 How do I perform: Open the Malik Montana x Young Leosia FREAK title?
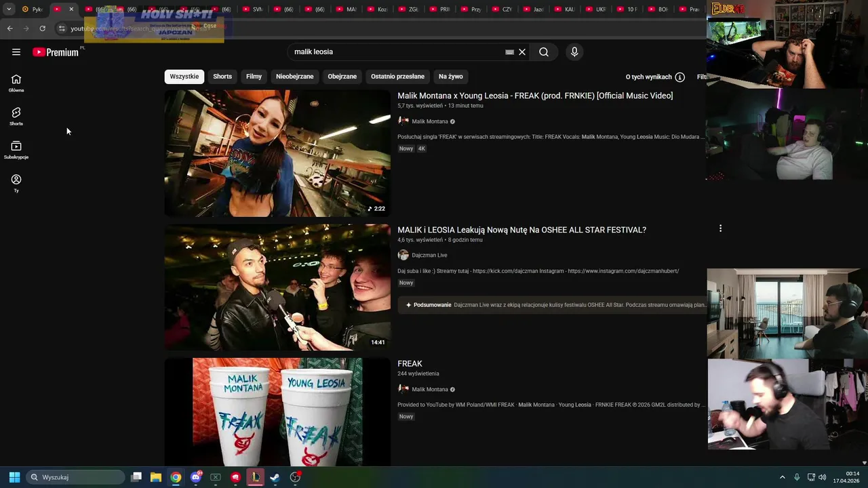point(535,96)
